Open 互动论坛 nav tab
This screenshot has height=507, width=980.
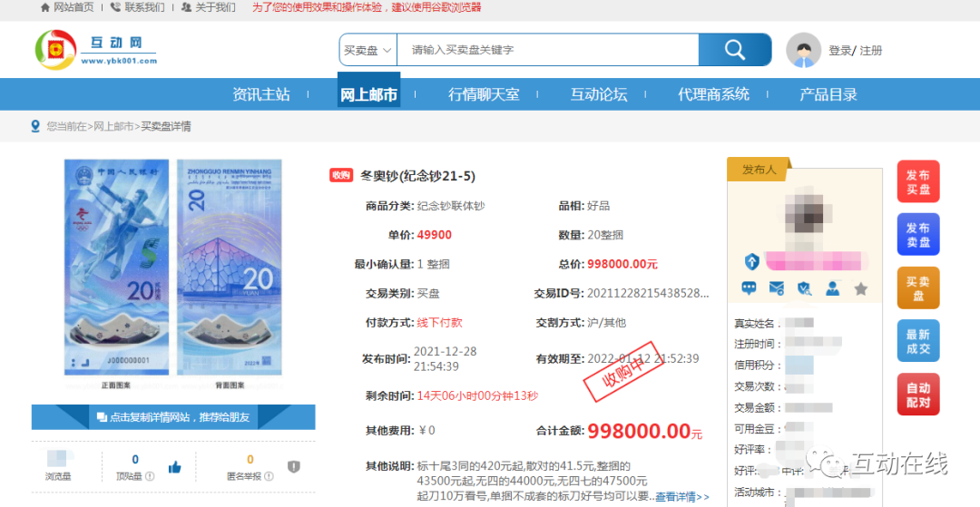tap(599, 95)
